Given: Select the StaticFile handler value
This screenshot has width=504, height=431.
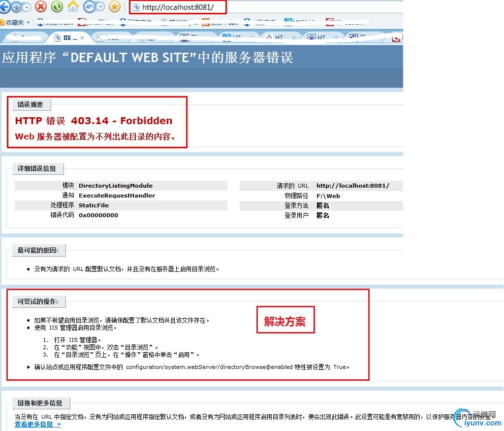Looking at the screenshot, I should click(94, 205).
